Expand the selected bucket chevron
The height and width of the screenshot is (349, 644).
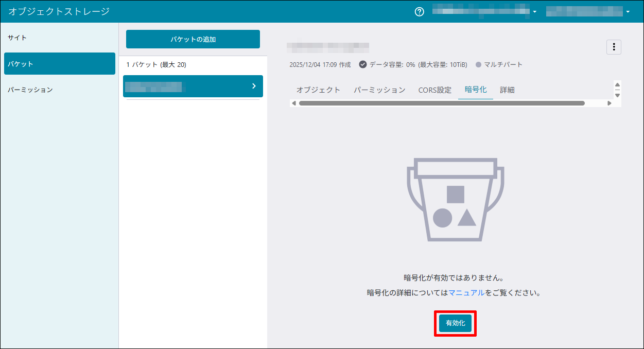tap(253, 86)
